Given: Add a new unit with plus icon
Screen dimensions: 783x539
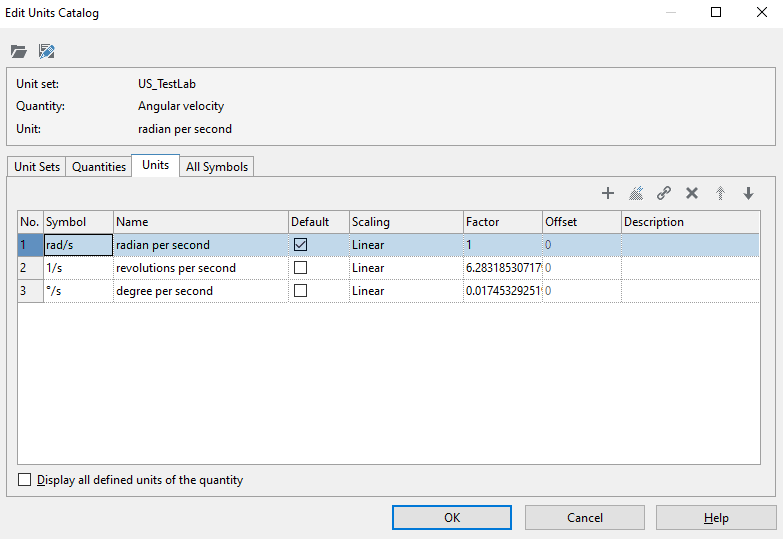Looking at the screenshot, I should (x=607, y=193).
